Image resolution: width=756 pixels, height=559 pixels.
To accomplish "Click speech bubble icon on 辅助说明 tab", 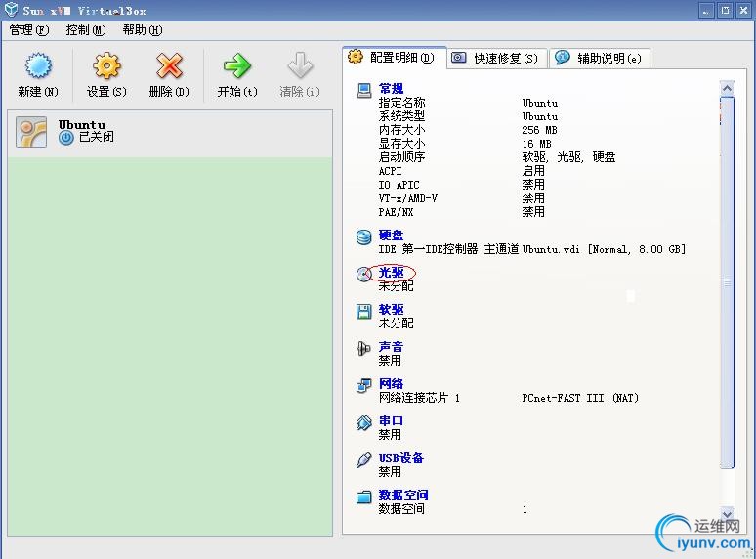I will pyautogui.click(x=563, y=58).
